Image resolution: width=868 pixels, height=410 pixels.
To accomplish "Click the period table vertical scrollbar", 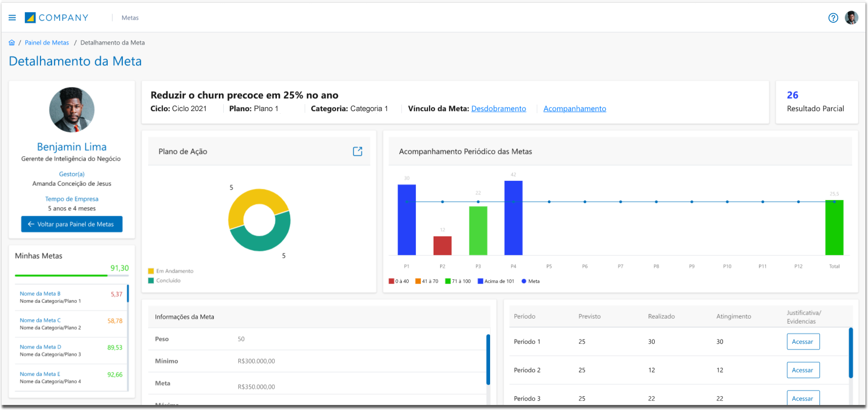I will click(x=850, y=353).
